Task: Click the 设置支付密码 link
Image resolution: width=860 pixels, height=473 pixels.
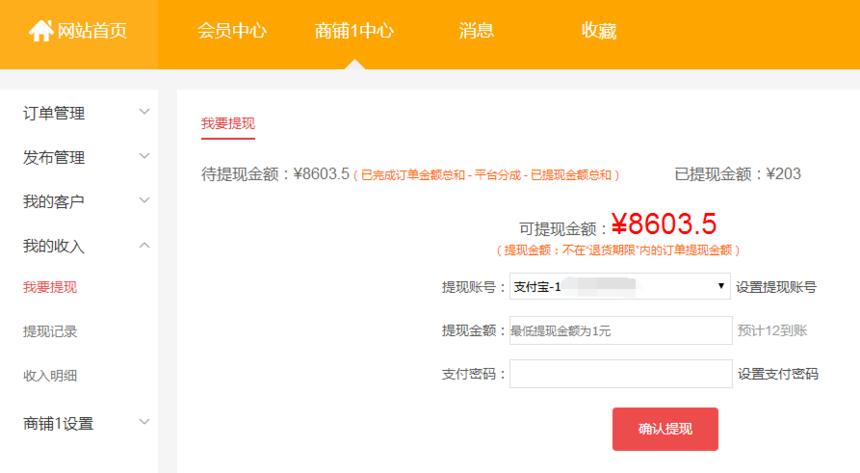Action: [x=777, y=374]
